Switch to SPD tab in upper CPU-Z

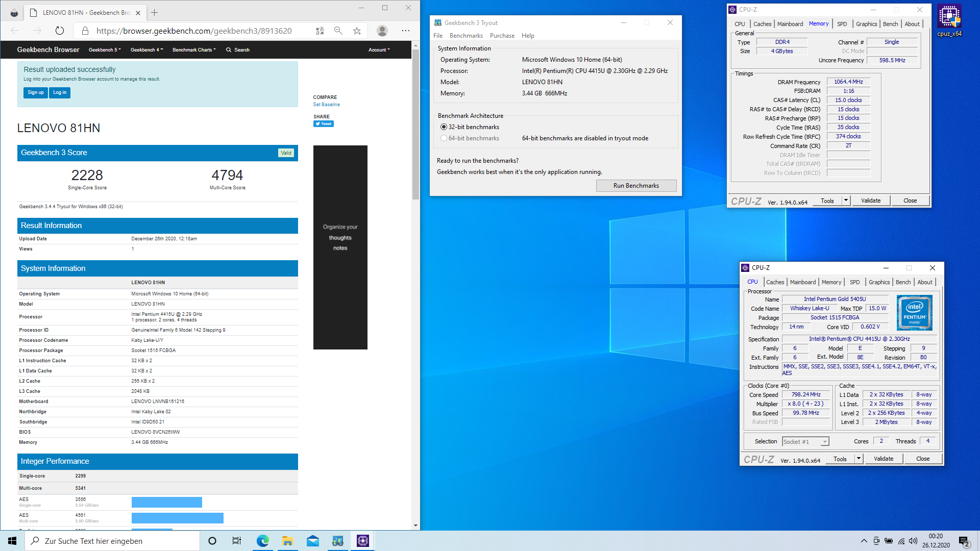pos(842,24)
